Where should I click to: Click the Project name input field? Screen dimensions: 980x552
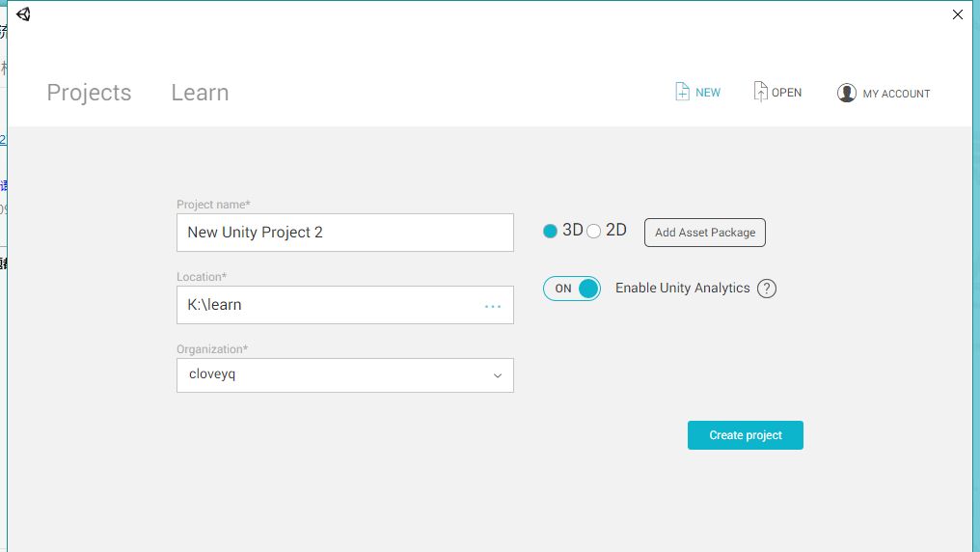tap(345, 233)
